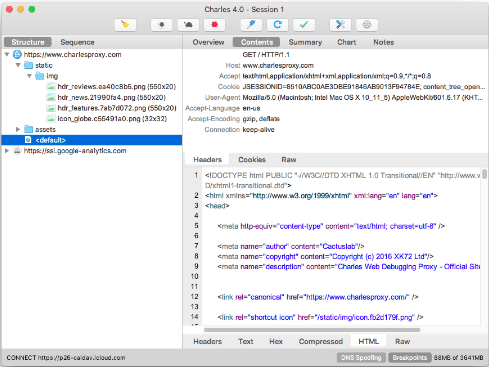The image size is (489, 367).
Task: Open the Notes tab
Action: (384, 42)
